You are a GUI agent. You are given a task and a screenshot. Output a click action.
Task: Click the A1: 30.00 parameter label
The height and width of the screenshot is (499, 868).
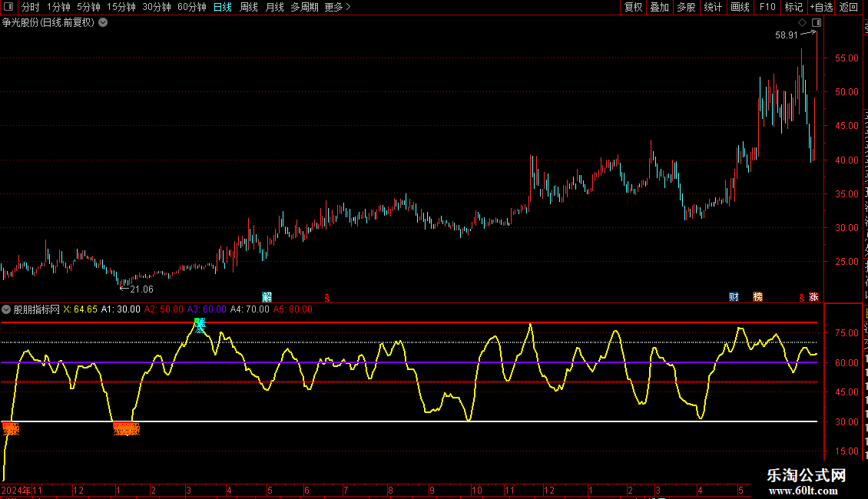pyautogui.click(x=121, y=309)
